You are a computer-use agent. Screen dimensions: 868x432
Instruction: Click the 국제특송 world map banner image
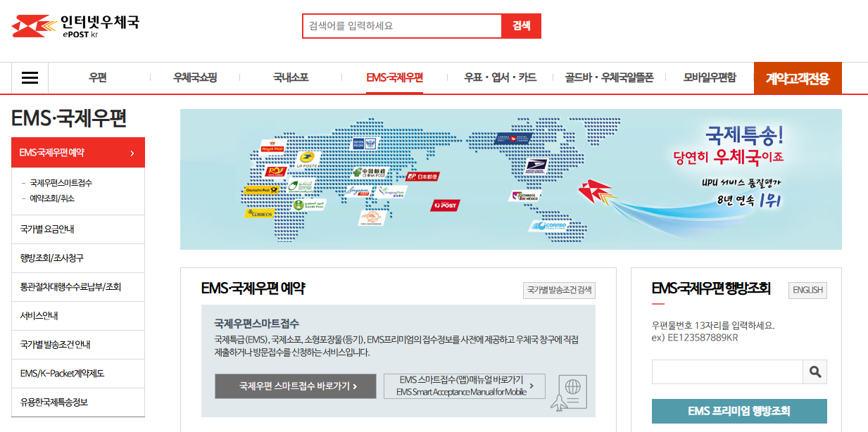511,179
